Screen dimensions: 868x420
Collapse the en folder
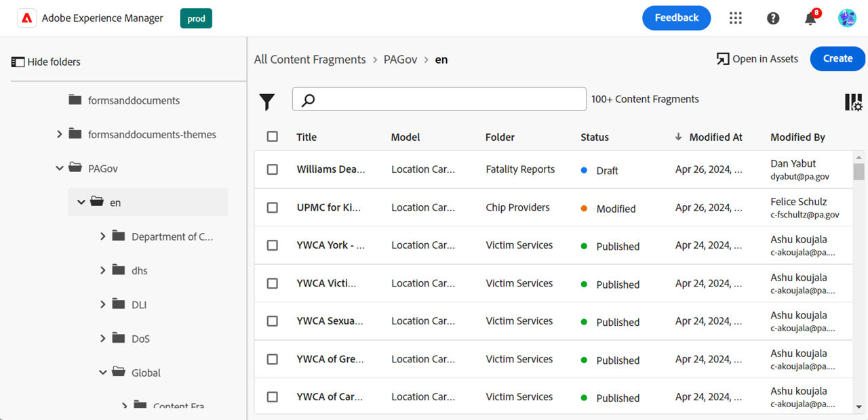point(81,202)
